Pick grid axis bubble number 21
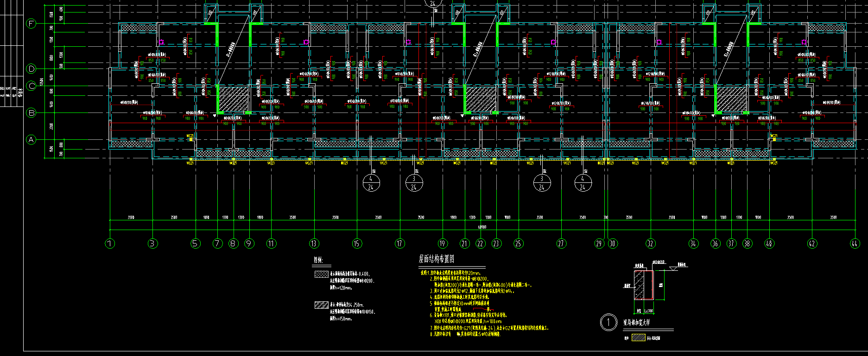This screenshot has width=868, height=356. [465, 244]
